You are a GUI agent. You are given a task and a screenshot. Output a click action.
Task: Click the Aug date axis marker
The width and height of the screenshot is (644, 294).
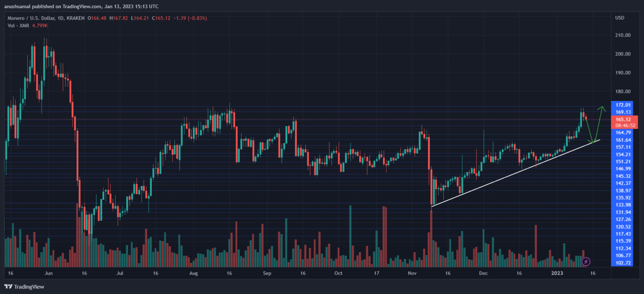pyautogui.click(x=193, y=273)
